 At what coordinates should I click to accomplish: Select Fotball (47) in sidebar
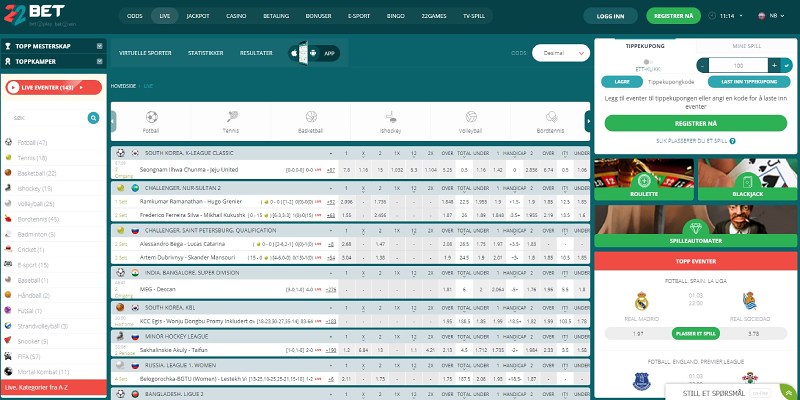[54, 142]
